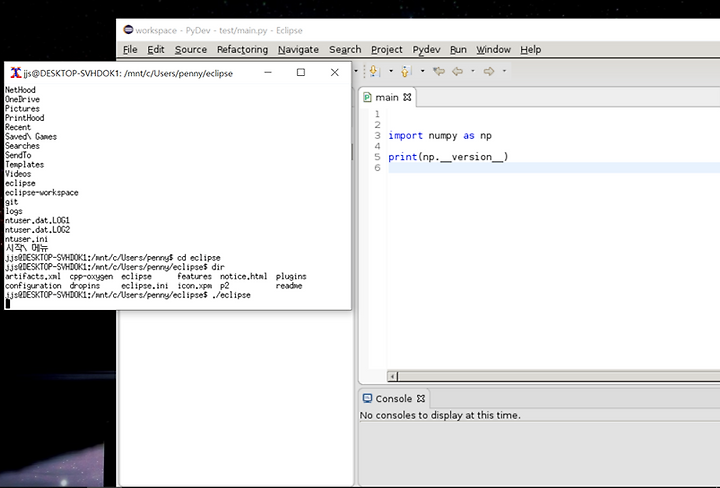Click the X icon in terminal title bar
720x488 pixels.
pos(16,73)
